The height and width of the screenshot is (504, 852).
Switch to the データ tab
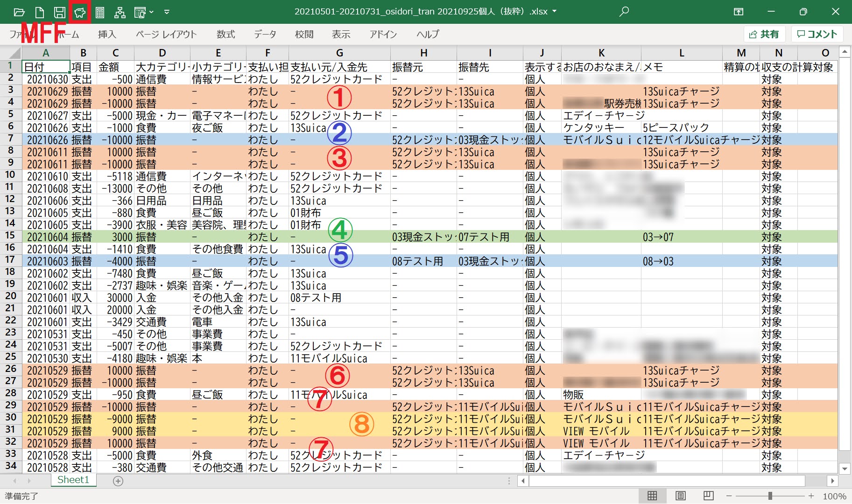265,34
